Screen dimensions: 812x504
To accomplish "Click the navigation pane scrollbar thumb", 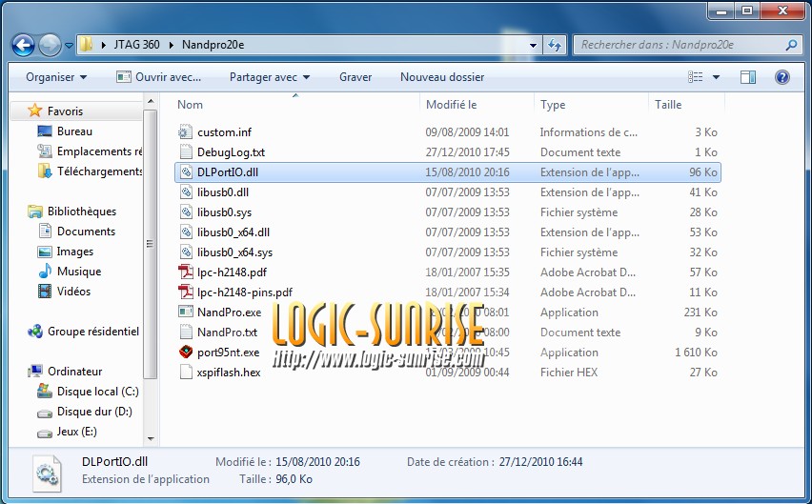I will coord(151,244).
